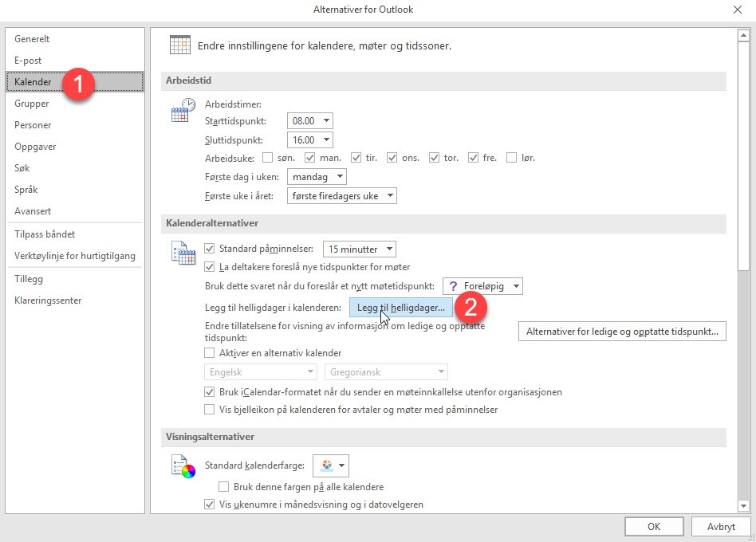Click the color palette icon in Standard kalenderfarge

[326, 465]
